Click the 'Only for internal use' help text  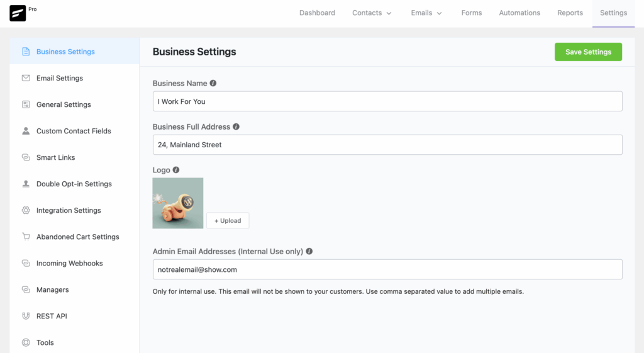[338, 291]
